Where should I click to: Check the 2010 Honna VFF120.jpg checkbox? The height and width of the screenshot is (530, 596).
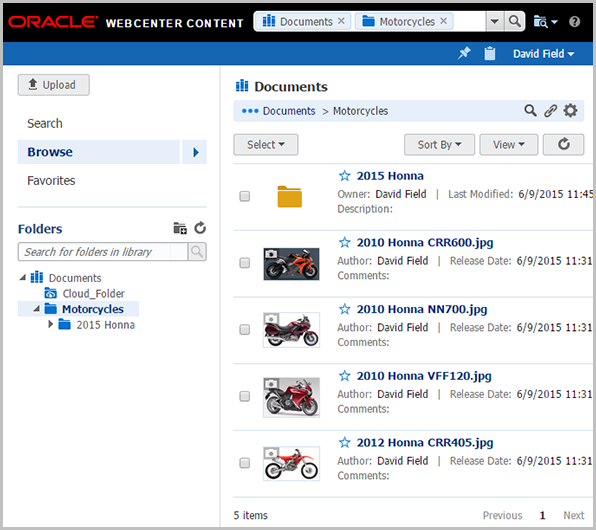point(244,396)
